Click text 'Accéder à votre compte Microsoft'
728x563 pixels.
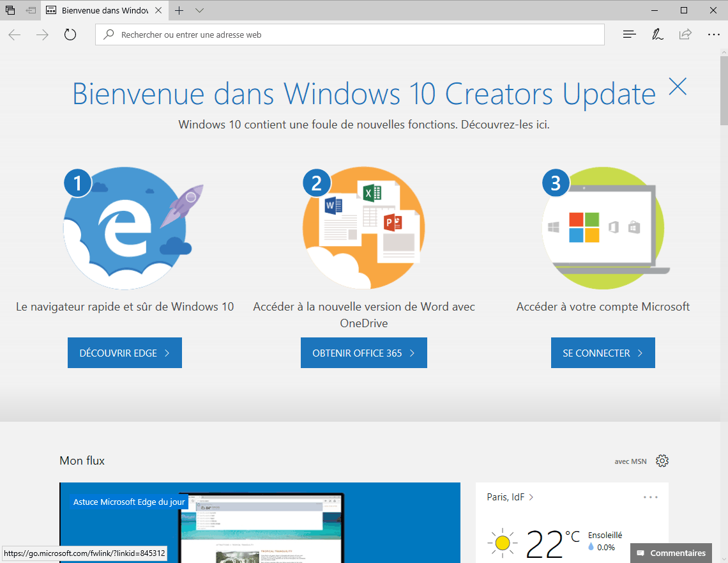pyautogui.click(x=603, y=307)
